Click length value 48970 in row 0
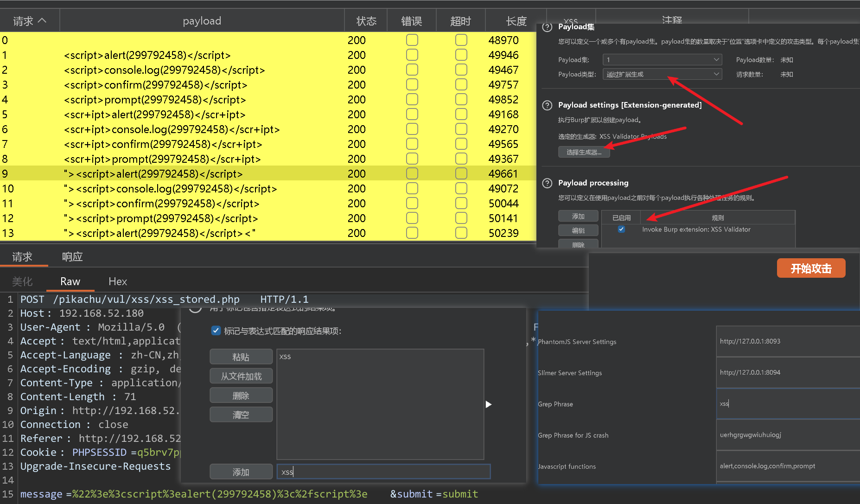Screen dimensions: 860x504 coord(503,40)
